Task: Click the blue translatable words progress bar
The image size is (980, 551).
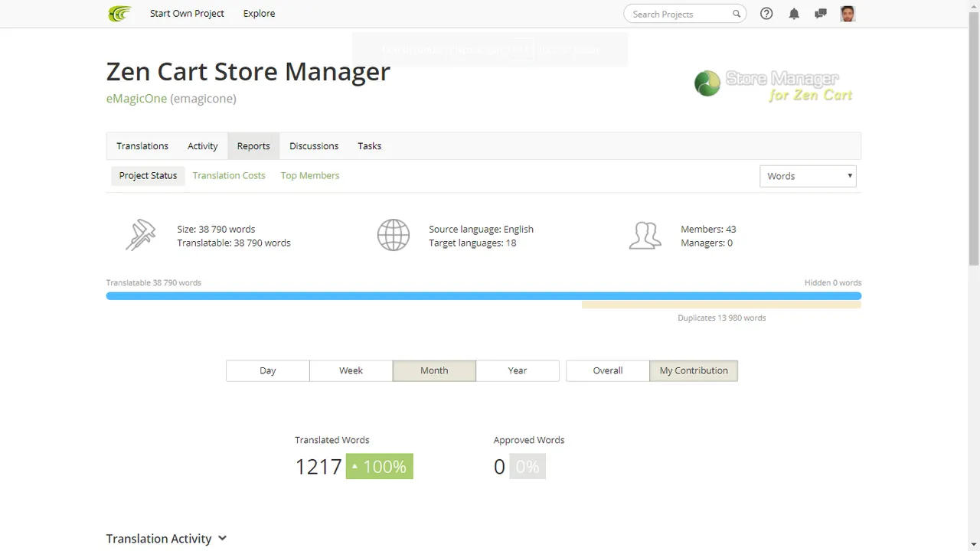Action: tap(484, 296)
